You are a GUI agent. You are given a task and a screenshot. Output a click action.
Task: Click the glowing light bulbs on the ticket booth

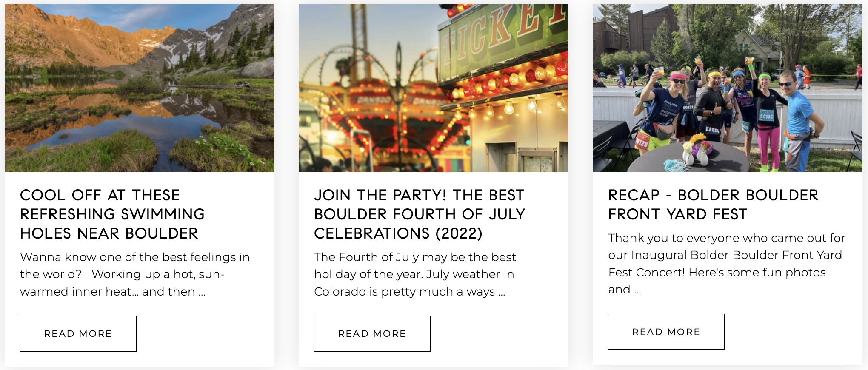coord(511,81)
